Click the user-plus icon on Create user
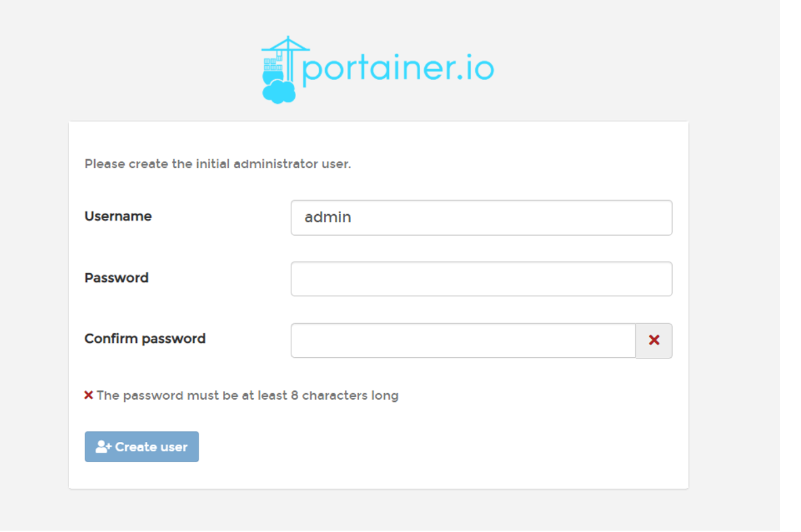The height and width of the screenshot is (532, 801). [x=103, y=447]
